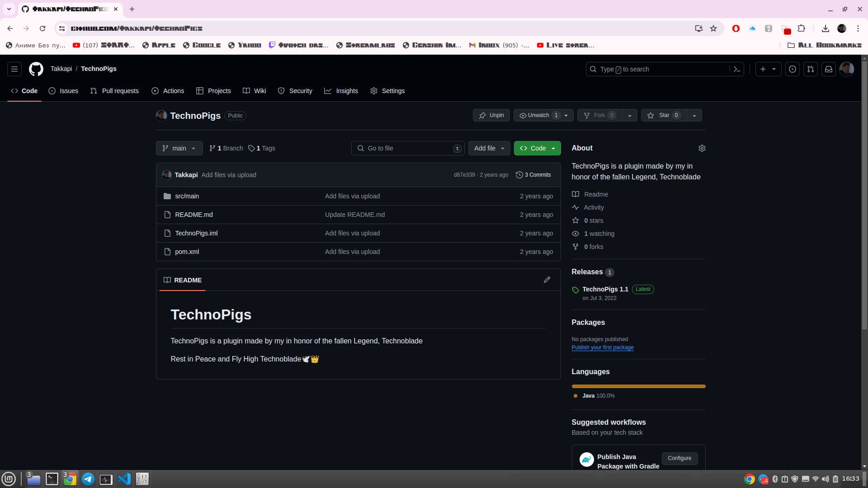Click the About settings gear icon
This screenshot has height=488, width=868.
pos(702,148)
